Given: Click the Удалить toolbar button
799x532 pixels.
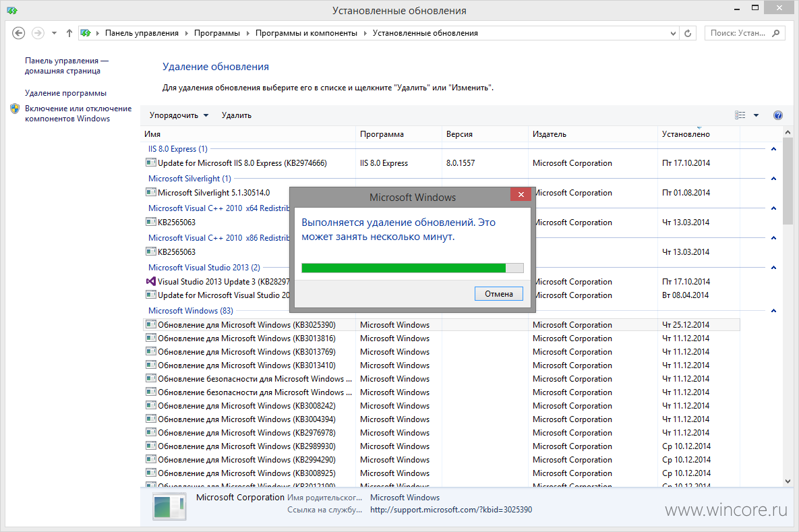Looking at the screenshot, I should pos(237,115).
